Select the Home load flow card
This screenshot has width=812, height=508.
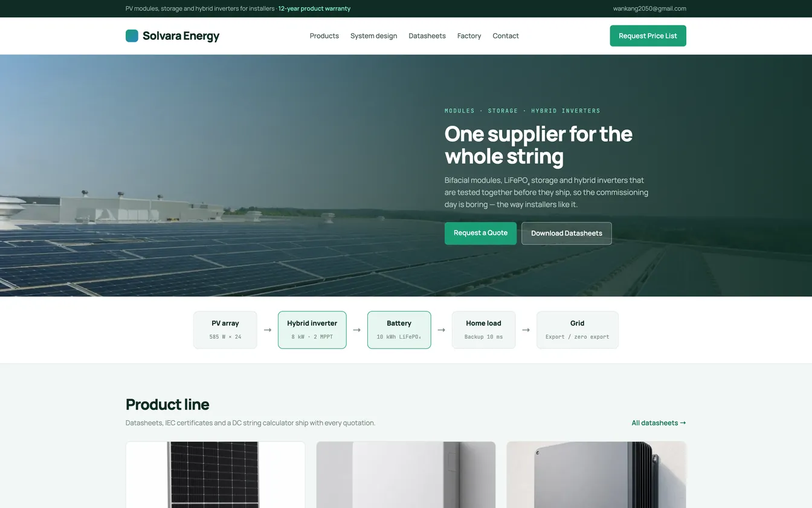484,330
